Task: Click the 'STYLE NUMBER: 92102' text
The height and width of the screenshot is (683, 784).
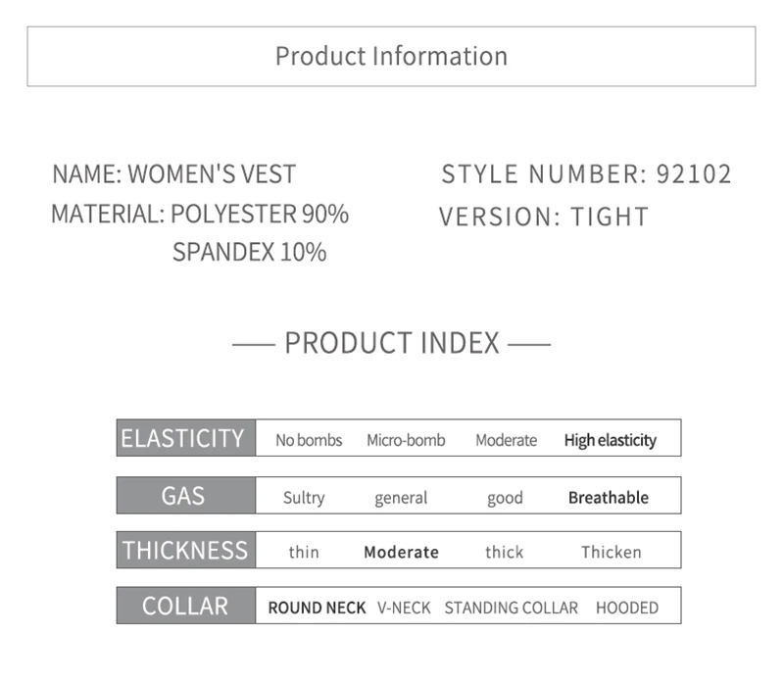Action: click(x=586, y=174)
